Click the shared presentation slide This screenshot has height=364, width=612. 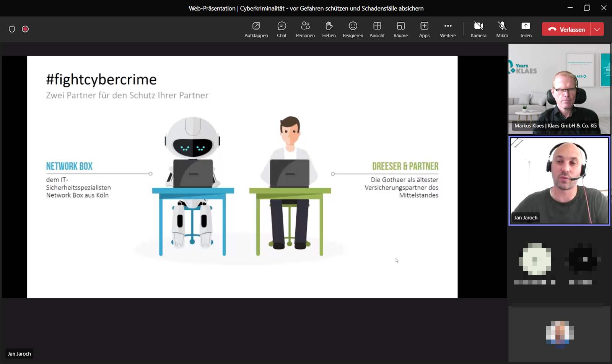click(242, 177)
